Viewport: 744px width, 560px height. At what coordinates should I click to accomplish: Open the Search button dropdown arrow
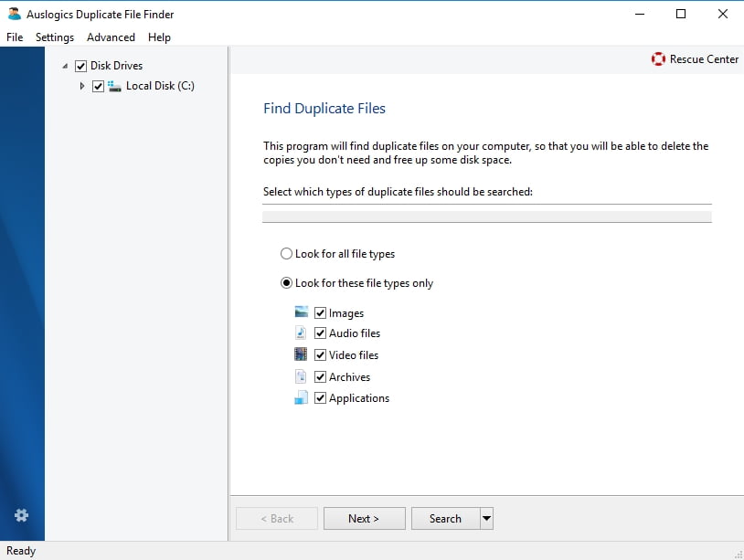(x=487, y=519)
